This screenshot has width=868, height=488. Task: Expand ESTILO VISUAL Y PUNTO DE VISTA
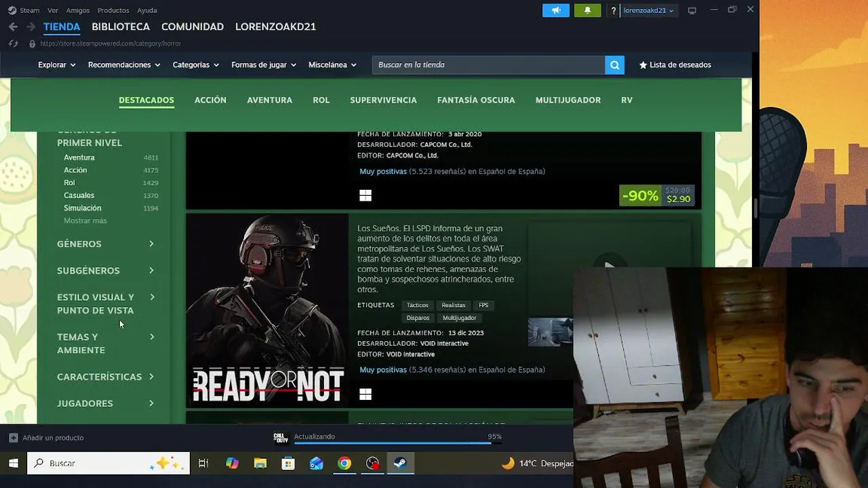pyautogui.click(x=105, y=304)
